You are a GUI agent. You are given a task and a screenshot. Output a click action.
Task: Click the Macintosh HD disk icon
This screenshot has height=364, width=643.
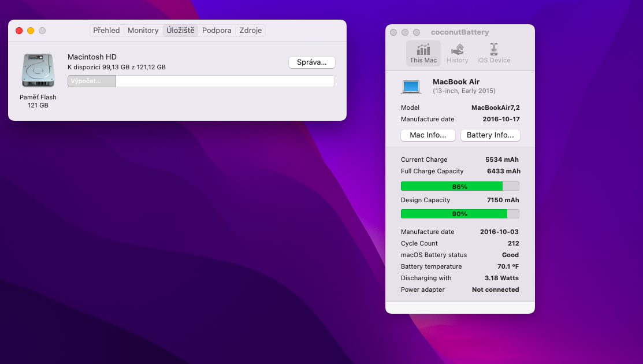coord(38,70)
